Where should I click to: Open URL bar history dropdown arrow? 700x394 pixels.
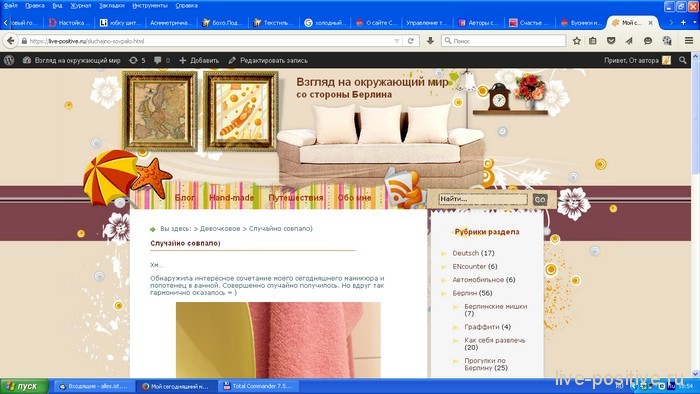pyautogui.click(x=396, y=41)
